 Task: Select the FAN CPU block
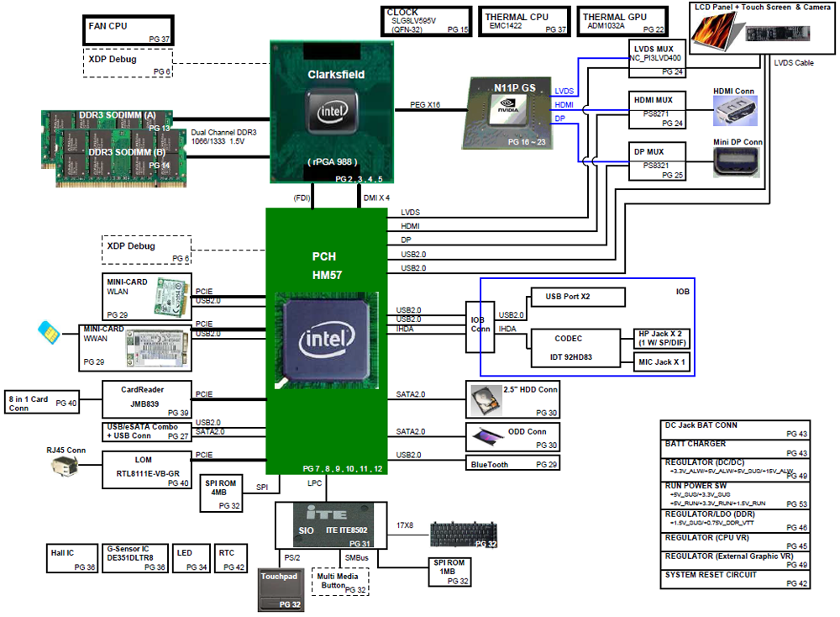129,30
